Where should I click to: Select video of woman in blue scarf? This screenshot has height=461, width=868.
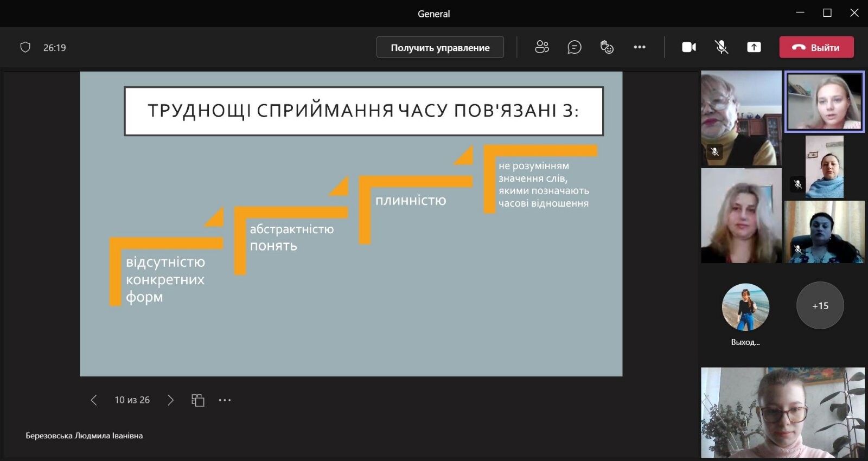tap(825, 167)
